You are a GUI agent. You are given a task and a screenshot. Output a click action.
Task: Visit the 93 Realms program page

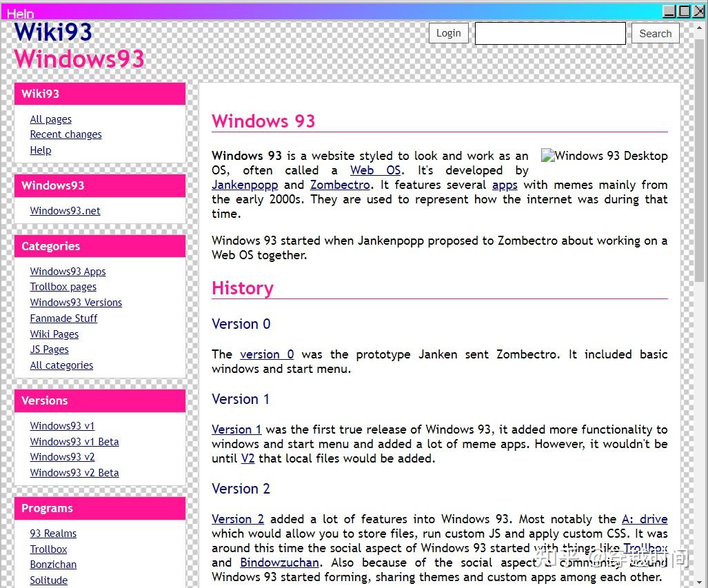pyautogui.click(x=53, y=533)
